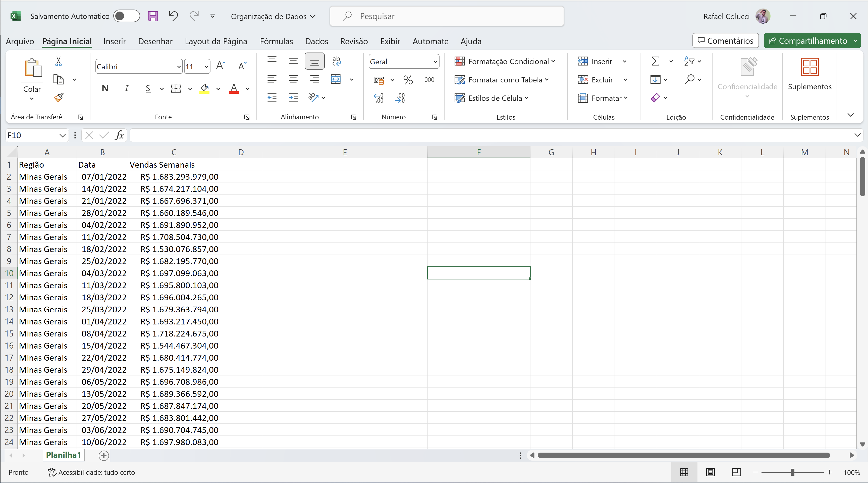This screenshot has width=868, height=483.
Task: Toggle bold N formatting
Action: (105, 88)
